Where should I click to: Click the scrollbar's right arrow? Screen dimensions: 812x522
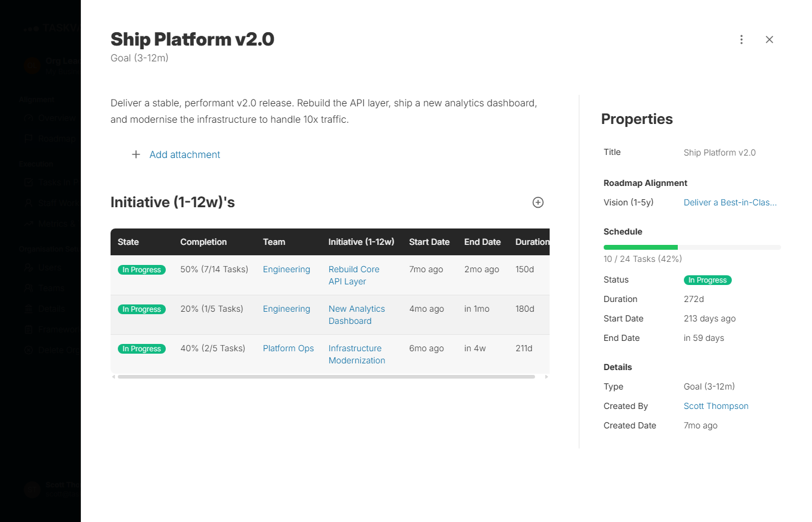tap(547, 377)
